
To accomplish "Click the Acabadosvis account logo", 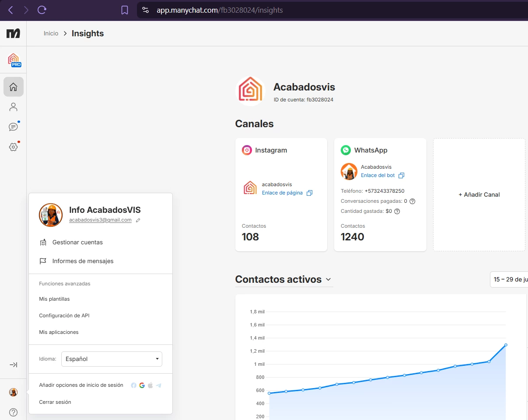I will [250, 91].
